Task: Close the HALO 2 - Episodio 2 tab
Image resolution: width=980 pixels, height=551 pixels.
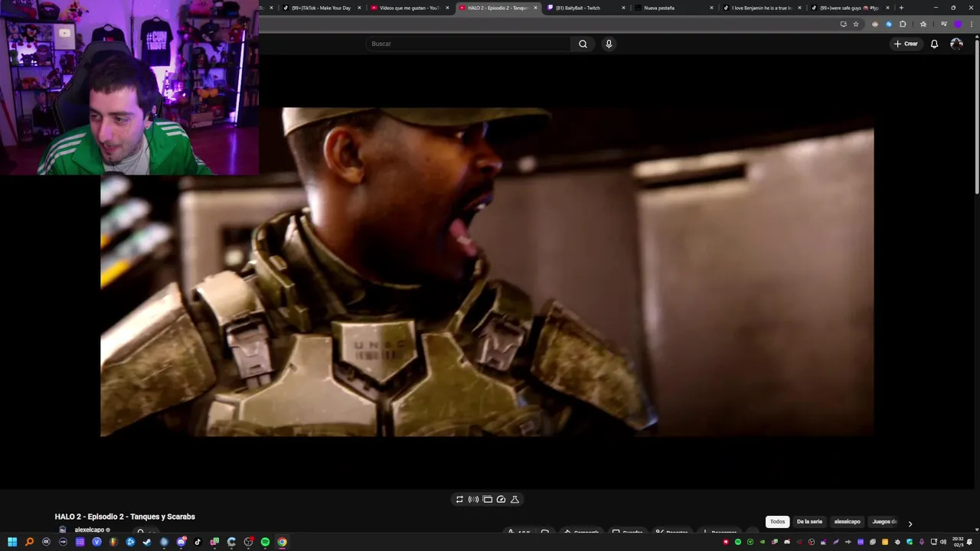Action: (x=535, y=8)
